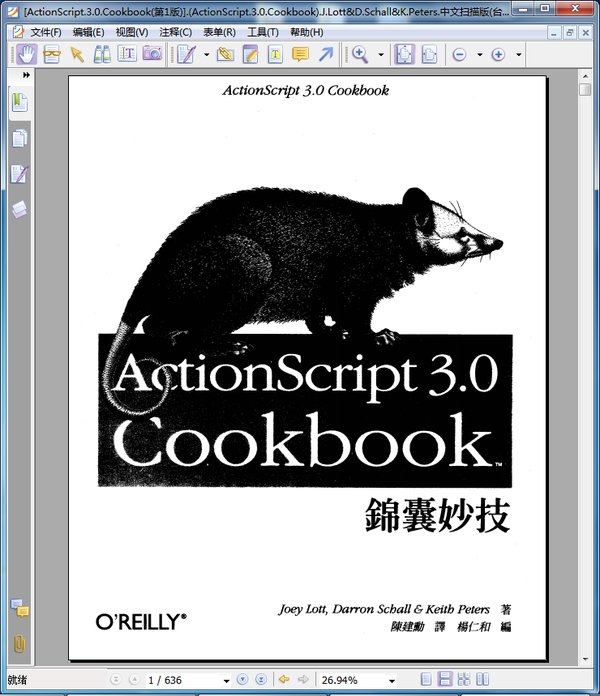The height and width of the screenshot is (696, 600).
Task: Go to previous page button
Action: click(134, 679)
